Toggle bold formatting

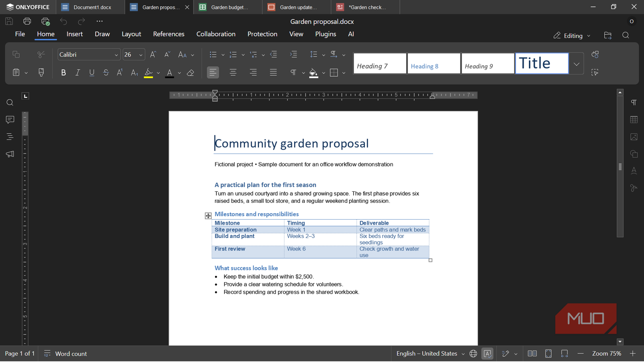click(64, 73)
